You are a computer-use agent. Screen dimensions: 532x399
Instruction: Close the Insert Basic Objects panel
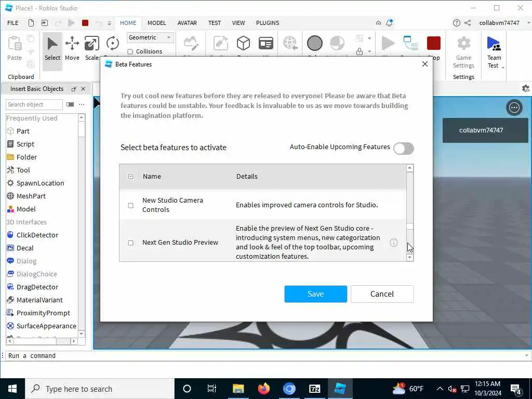tap(83, 89)
